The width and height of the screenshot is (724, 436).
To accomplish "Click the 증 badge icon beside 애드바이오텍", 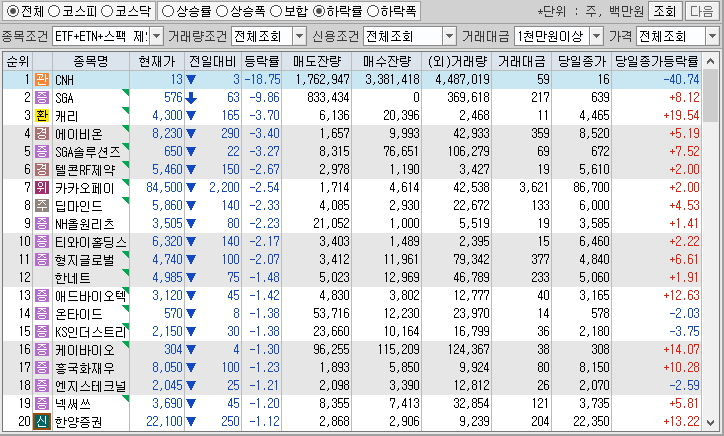I will pyautogui.click(x=42, y=296).
